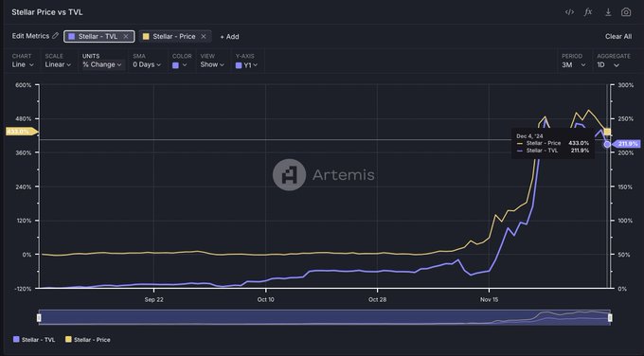
Task: Open the fx formula icon
Action: (x=588, y=12)
